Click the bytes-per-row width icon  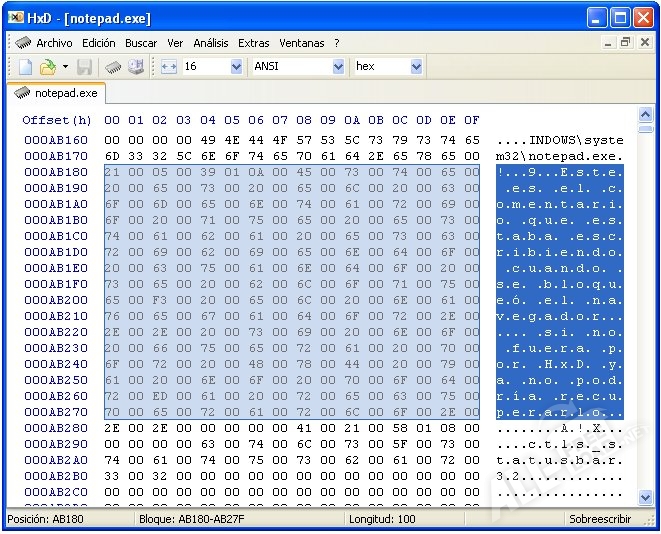coord(168,67)
